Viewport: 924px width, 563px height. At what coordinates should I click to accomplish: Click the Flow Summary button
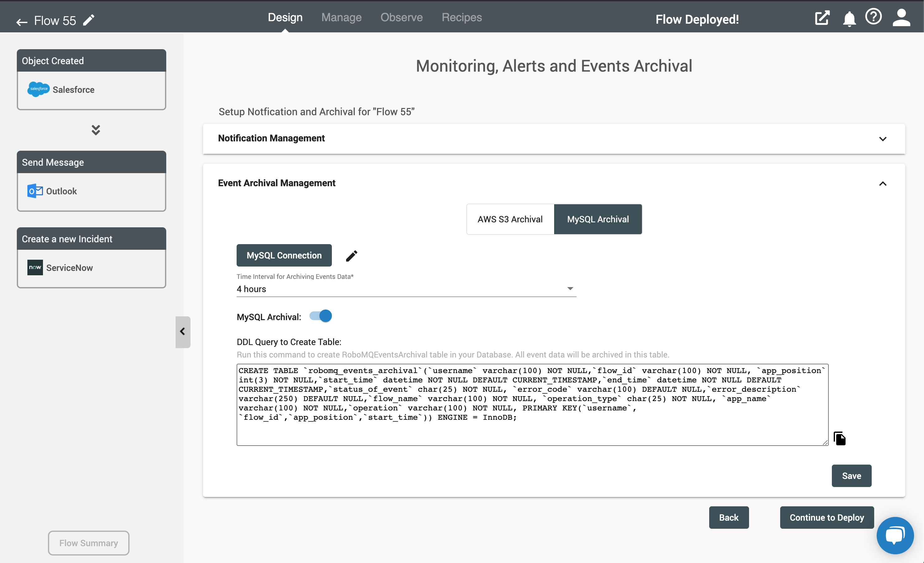89,542
